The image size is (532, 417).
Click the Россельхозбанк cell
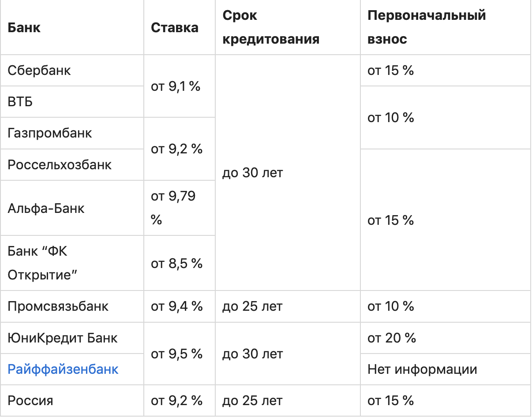(60, 164)
